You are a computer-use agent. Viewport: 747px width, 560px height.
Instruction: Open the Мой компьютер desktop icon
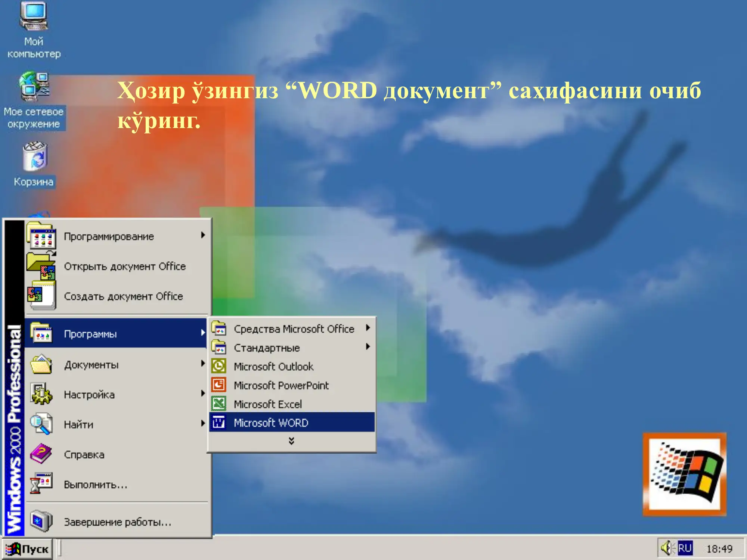tap(34, 17)
